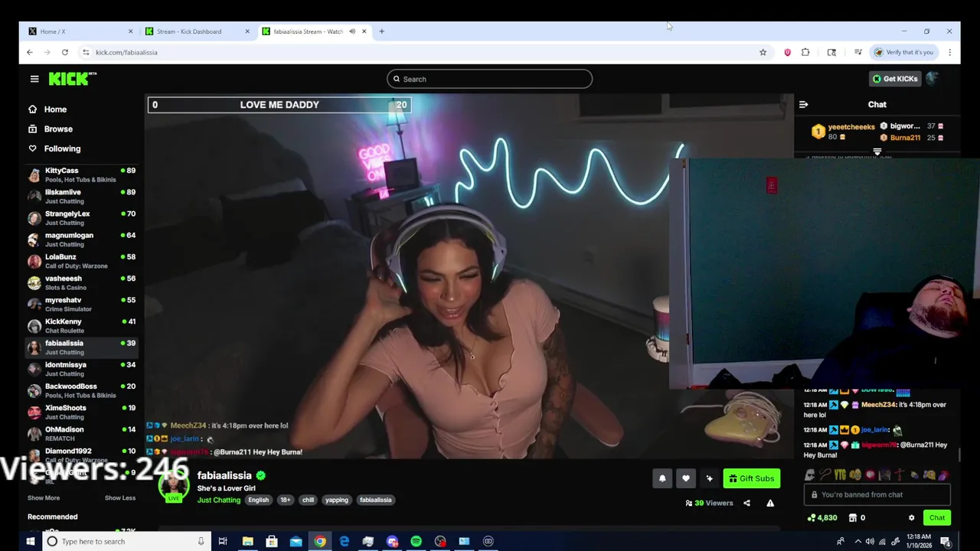
Task: Click the yapping tag
Action: point(337,500)
